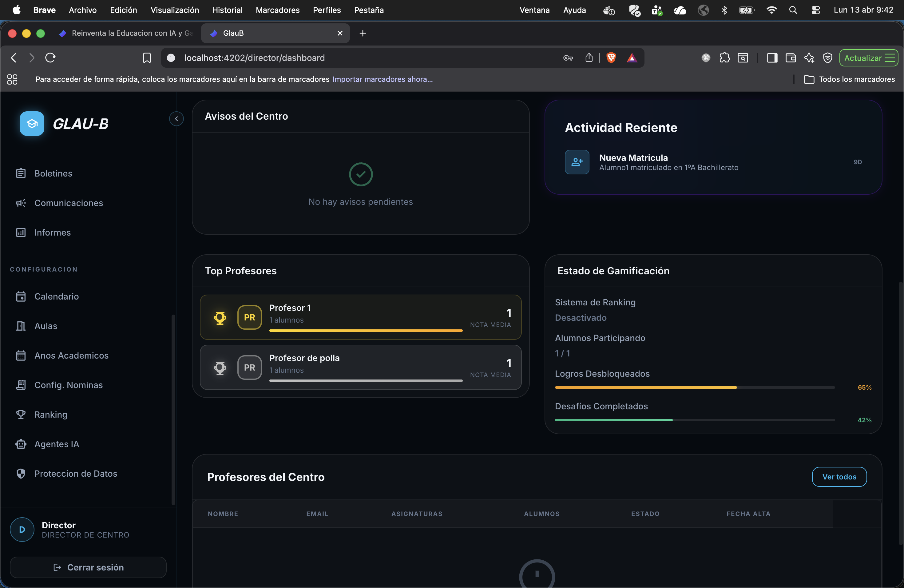Toggle the bookmark star for this page
Image resolution: width=904 pixels, height=588 pixels.
point(147,58)
